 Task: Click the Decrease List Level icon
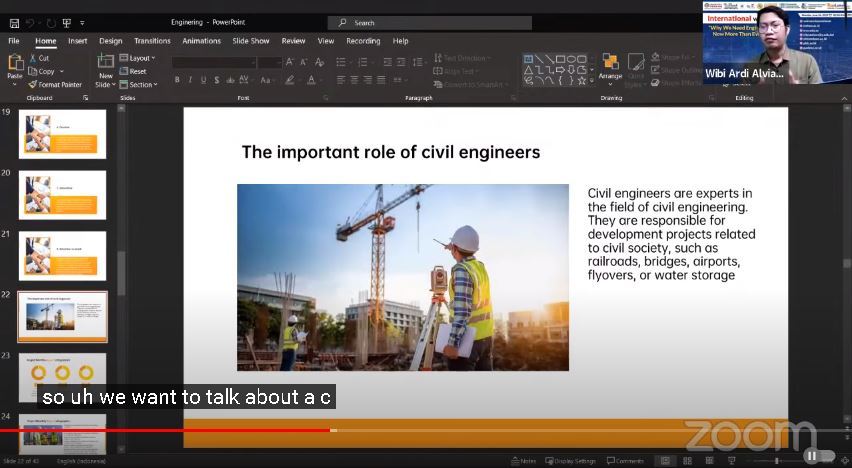coord(387,63)
